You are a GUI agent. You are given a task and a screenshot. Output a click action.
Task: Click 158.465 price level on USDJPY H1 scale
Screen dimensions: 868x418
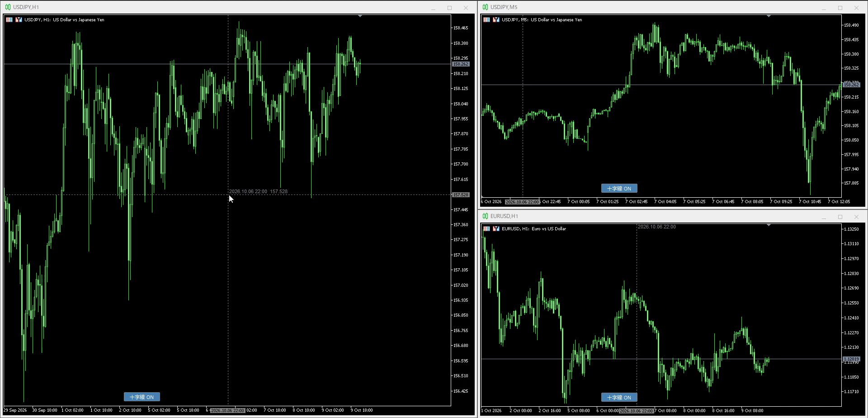coord(461,28)
